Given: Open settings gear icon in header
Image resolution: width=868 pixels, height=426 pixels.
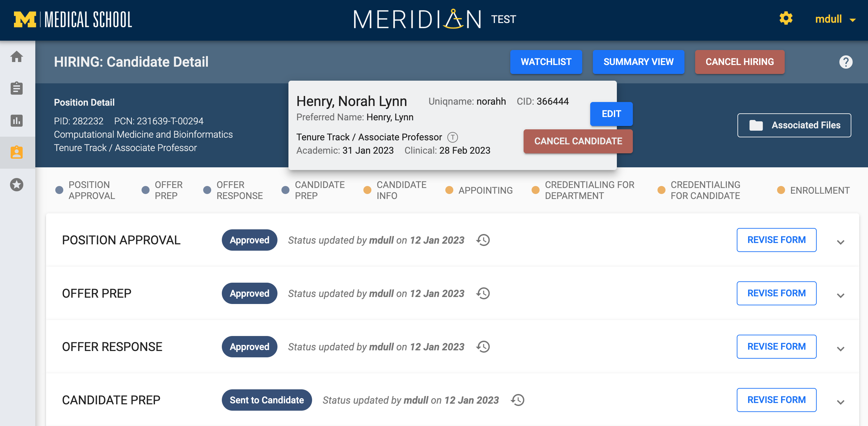Looking at the screenshot, I should point(786,19).
